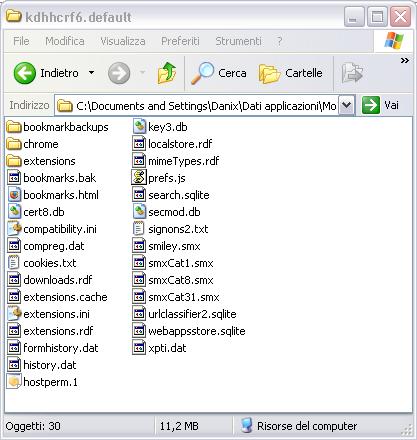Click the smiley.smx file name
417x440 pixels.
pos(174,246)
